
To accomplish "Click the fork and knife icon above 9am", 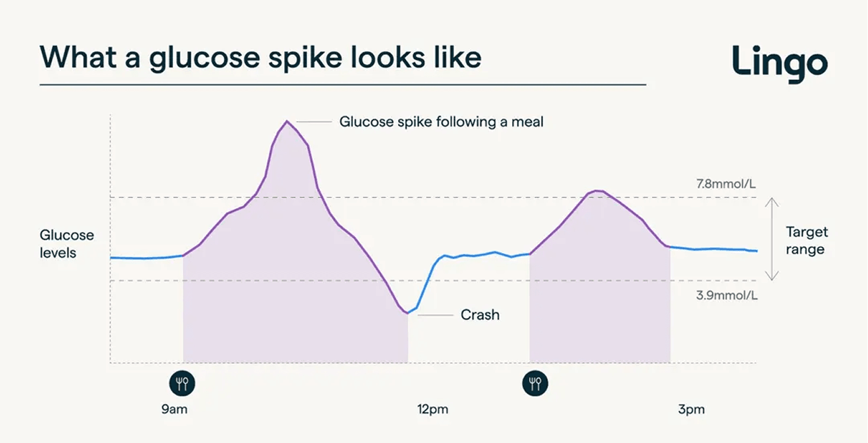I will pos(182,384).
